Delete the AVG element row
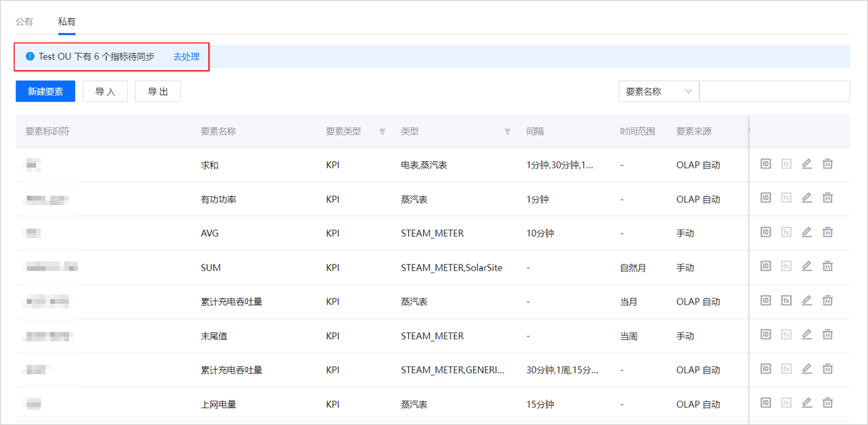868x425 pixels. pyautogui.click(x=827, y=232)
